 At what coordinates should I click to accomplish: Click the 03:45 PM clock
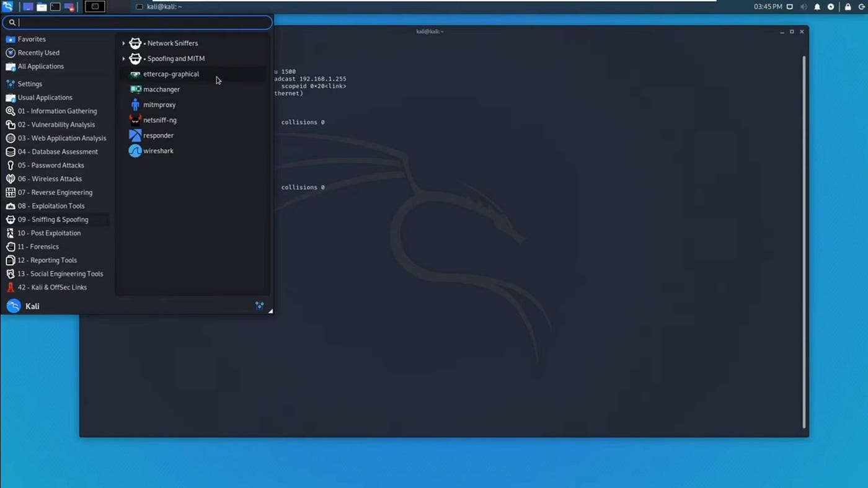[x=768, y=7]
